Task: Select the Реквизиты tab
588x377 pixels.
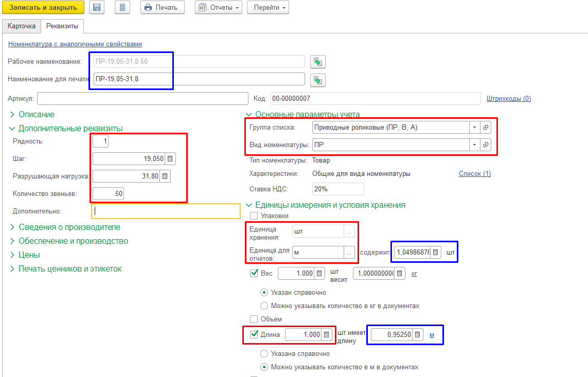Action: tap(62, 26)
